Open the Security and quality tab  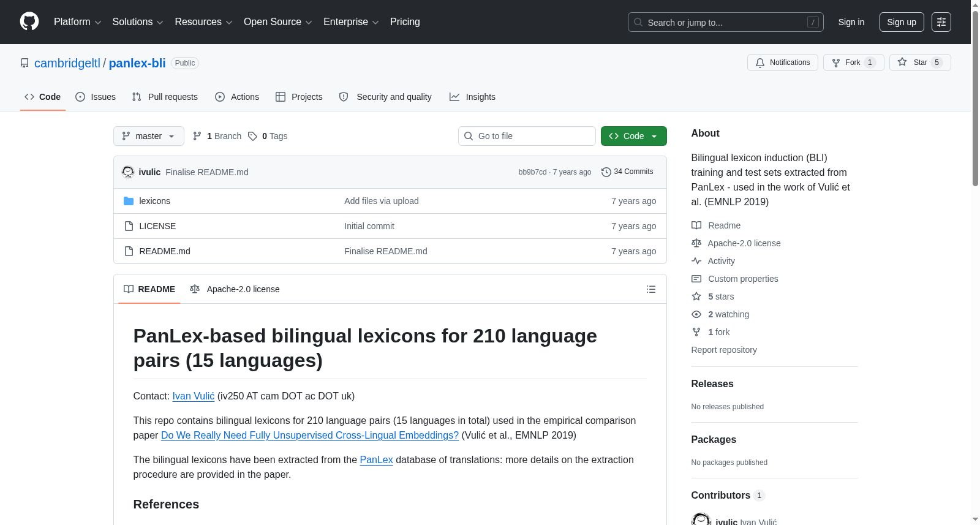tap(385, 97)
